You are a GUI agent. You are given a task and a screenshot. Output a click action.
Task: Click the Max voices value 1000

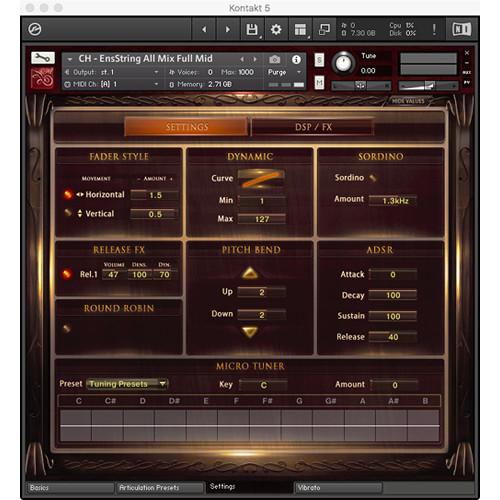(246, 72)
